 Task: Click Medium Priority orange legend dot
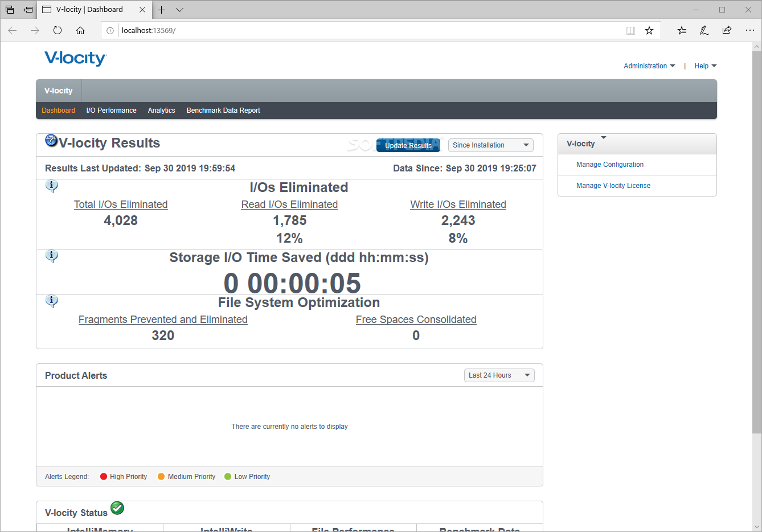[x=161, y=477]
